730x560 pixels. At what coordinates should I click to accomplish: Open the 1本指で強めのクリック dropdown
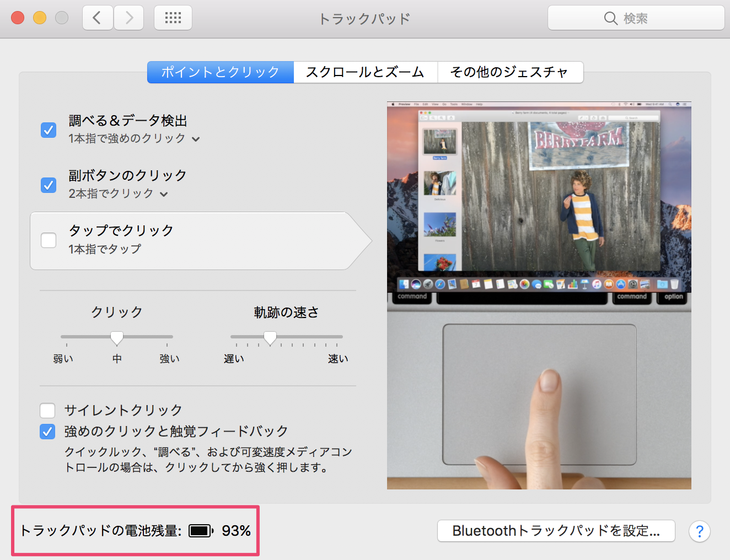pos(196,139)
